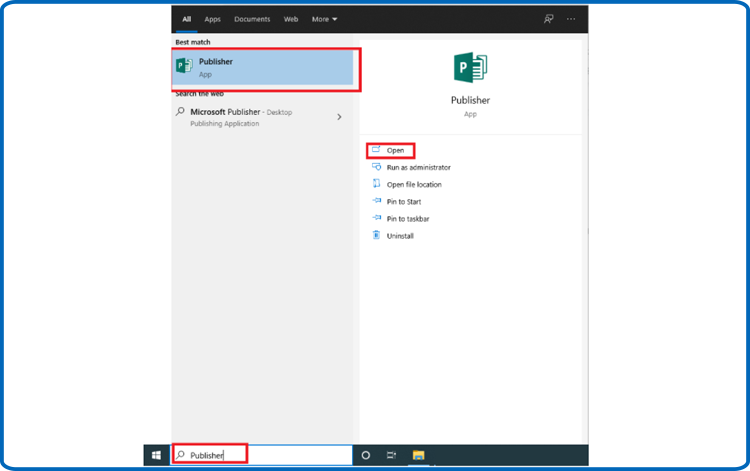This screenshot has height=471, width=750.
Task: Click the large Publisher logo in details pane
Action: (470, 67)
